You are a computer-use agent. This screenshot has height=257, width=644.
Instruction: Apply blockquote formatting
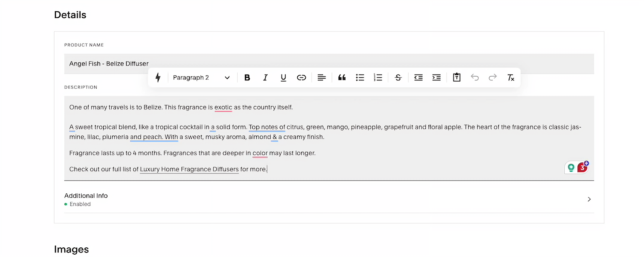pyautogui.click(x=342, y=77)
